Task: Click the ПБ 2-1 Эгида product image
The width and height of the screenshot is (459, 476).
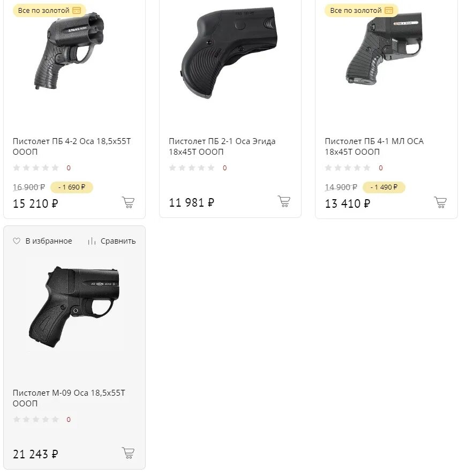Action: 230,52
